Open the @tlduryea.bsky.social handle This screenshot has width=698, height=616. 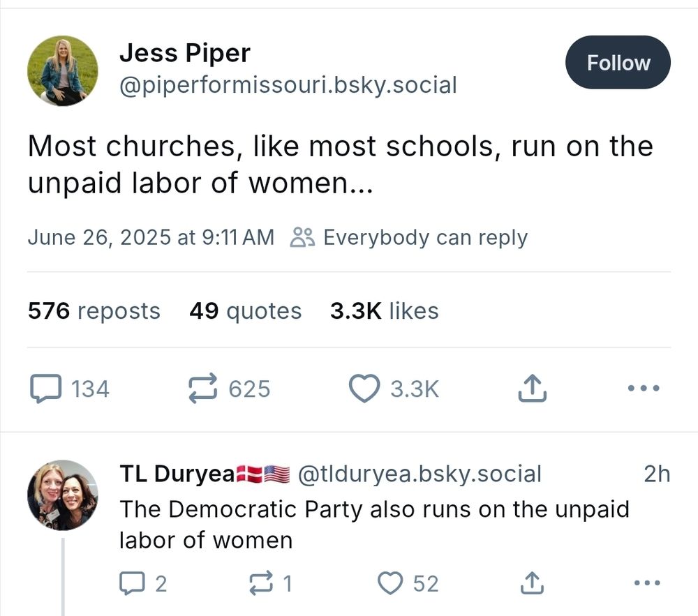click(x=419, y=474)
